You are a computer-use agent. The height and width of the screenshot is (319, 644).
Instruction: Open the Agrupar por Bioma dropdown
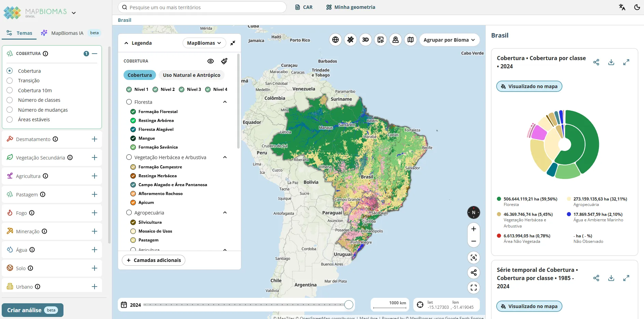tap(449, 40)
